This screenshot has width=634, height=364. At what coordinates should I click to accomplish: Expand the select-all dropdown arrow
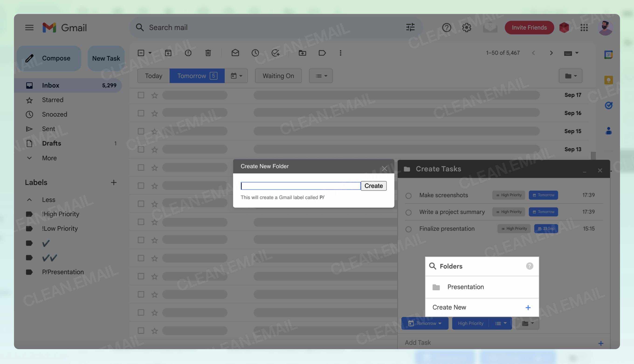coord(150,53)
